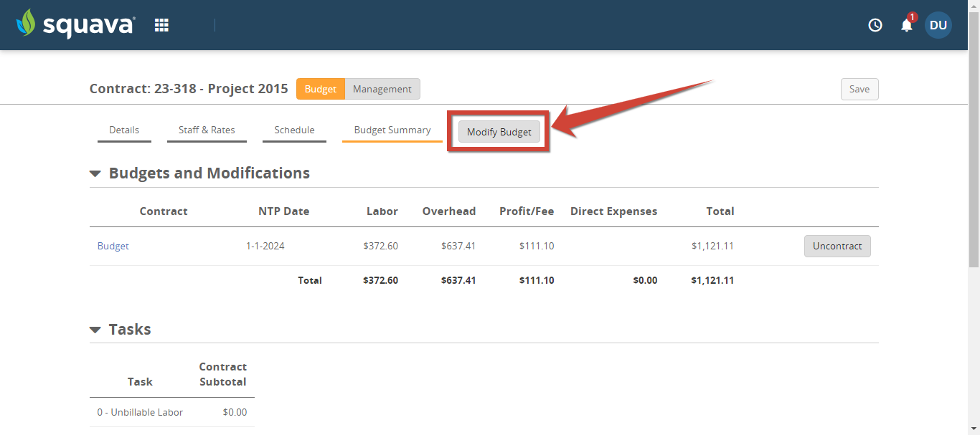Open the DU user avatar menu
The width and height of the screenshot is (980, 435).
tap(938, 25)
